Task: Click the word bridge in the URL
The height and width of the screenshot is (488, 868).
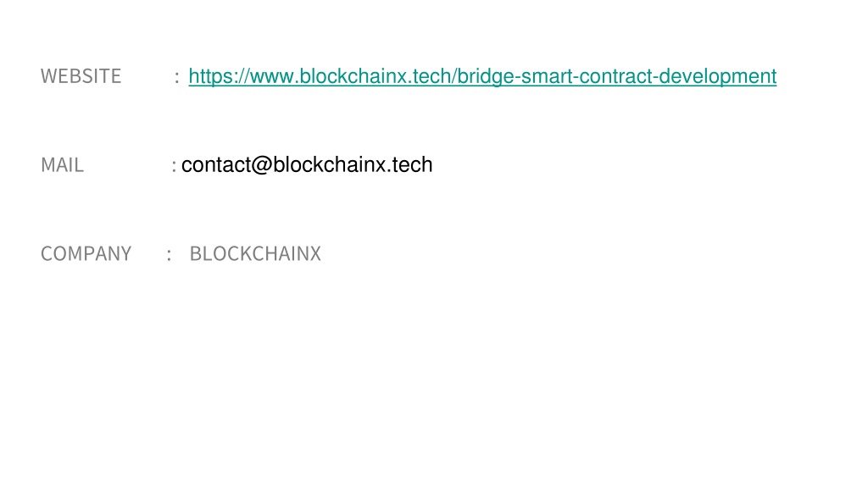Action: (x=485, y=77)
